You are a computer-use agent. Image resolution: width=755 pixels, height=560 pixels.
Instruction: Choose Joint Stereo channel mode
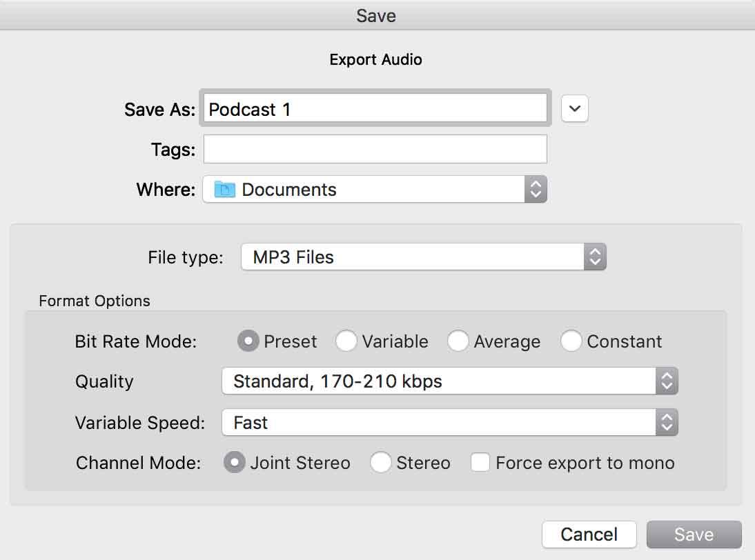(x=235, y=462)
